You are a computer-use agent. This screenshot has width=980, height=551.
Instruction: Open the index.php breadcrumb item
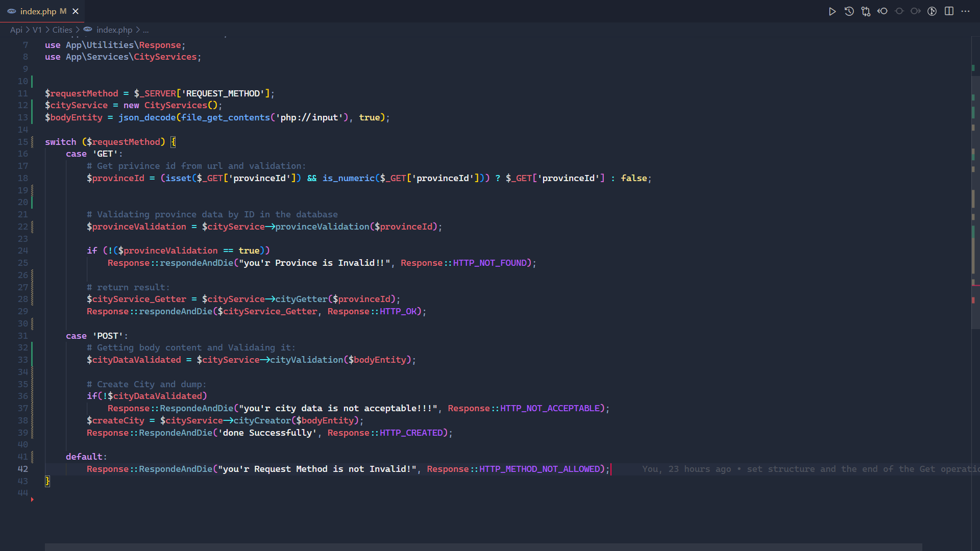pos(114,30)
